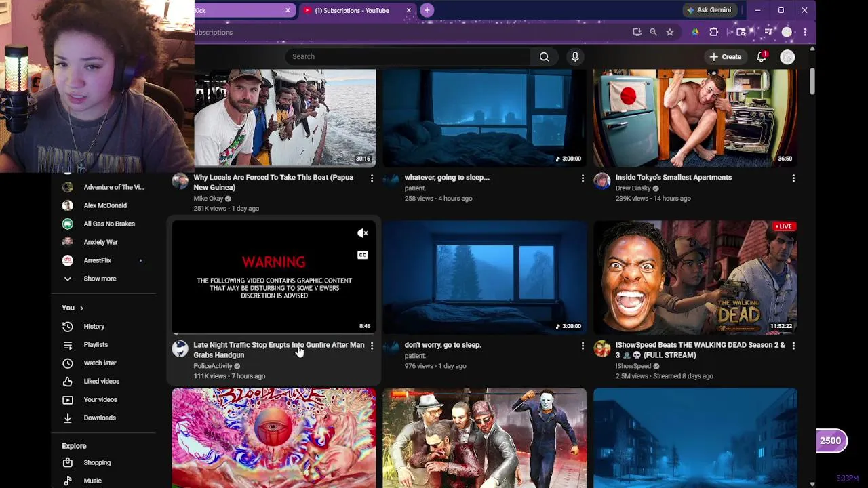
Task: Open the Inside Tokyo's Smallest Apartments title
Action: coord(673,178)
